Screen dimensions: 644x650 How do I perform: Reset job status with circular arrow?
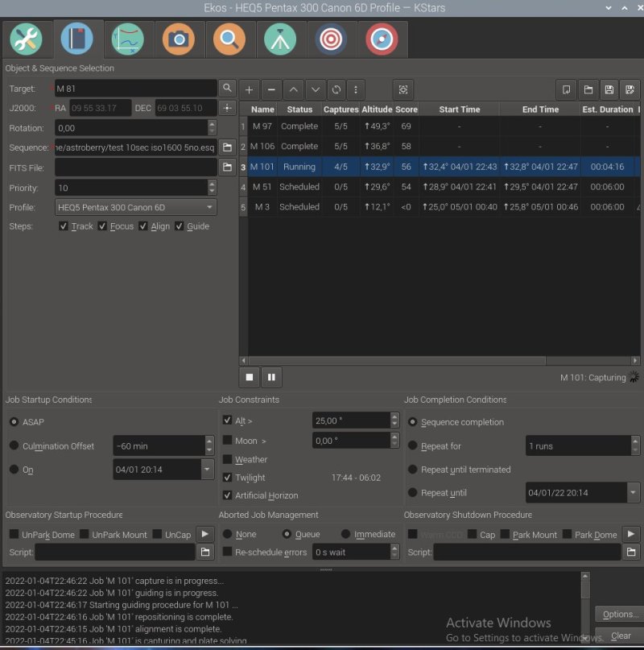pyautogui.click(x=336, y=89)
